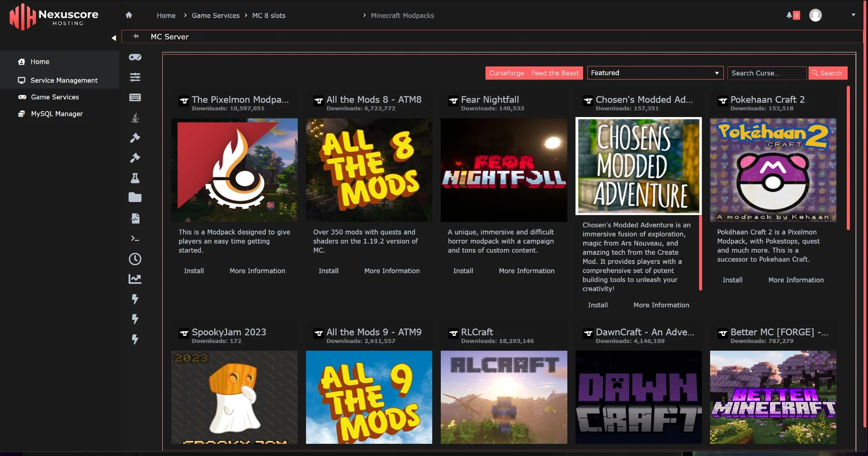Click the Game Services breadcrumb link
Screen dimensions: 868x456
[x=216, y=15]
